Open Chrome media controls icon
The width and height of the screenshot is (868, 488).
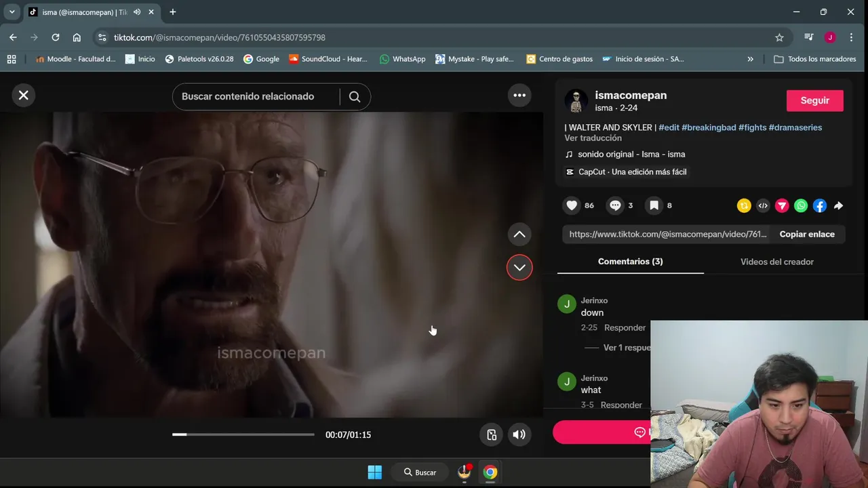click(x=808, y=37)
